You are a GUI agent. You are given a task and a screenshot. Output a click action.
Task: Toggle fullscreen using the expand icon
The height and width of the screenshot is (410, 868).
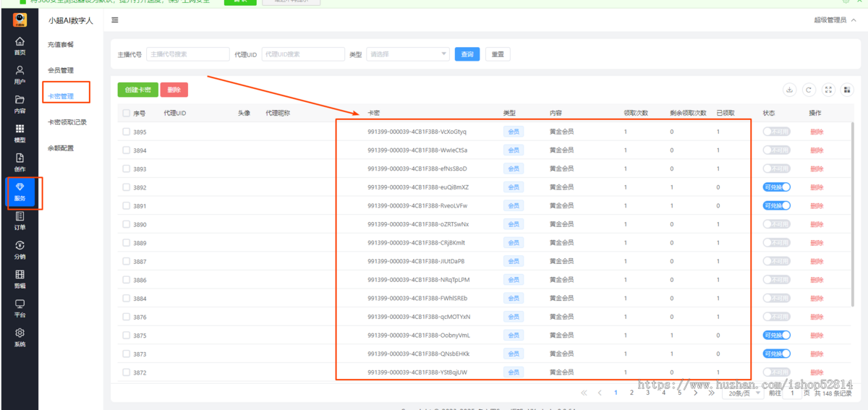click(829, 90)
